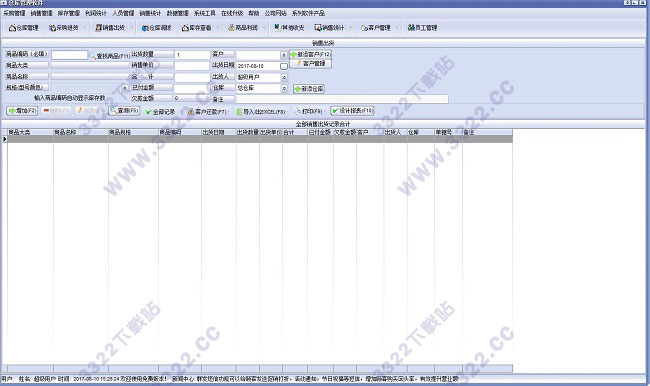This screenshot has width=650, height=386.
Task: Expand the 出货人 dropdown list
Action: (284, 77)
